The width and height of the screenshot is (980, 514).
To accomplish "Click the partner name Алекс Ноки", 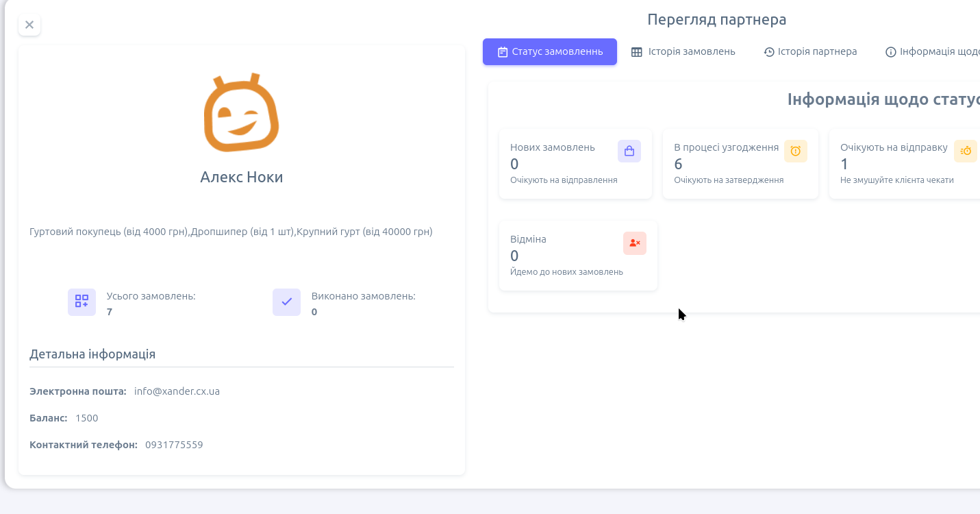I will (x=241, y=177).
